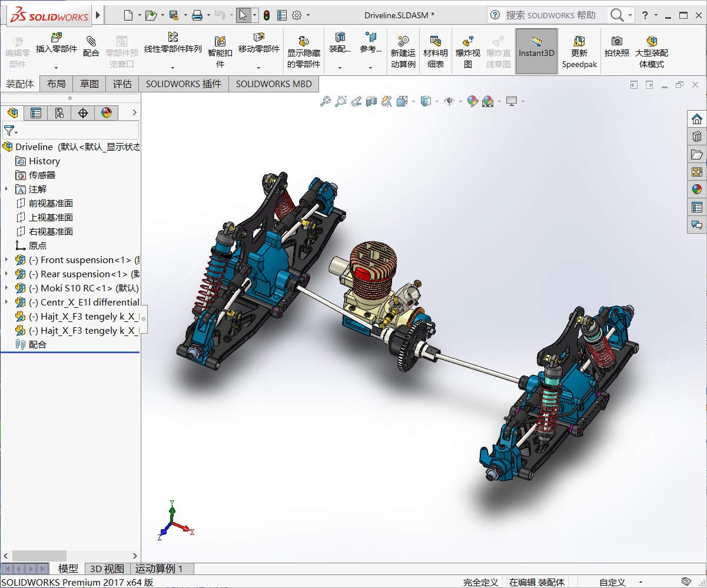
Task: Open File Explorer folder icon in task pane
Action: pos(697,154)
